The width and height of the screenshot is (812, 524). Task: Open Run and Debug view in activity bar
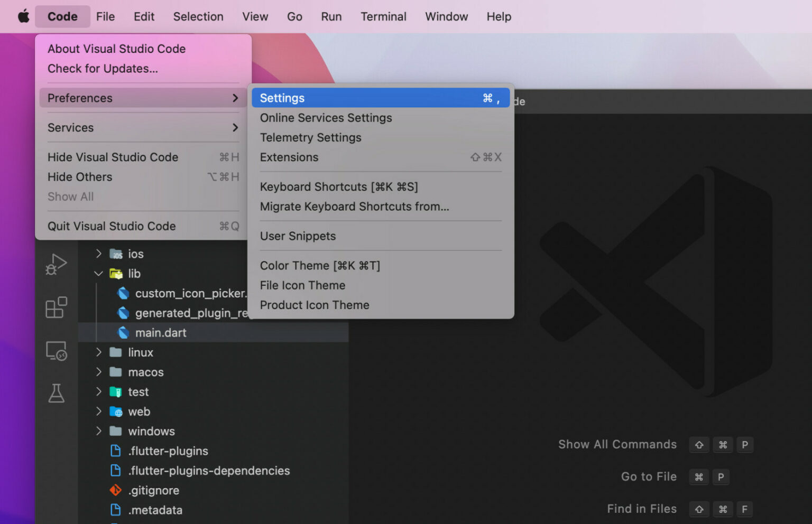56,264
